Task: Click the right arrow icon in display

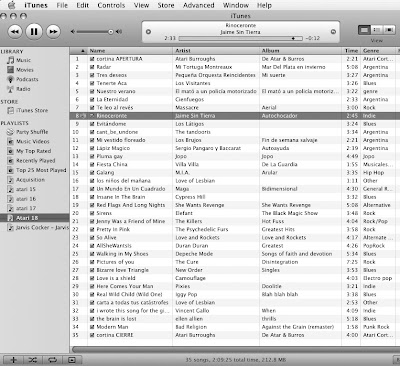Action: pyautogui.click(x=333, y=32)
